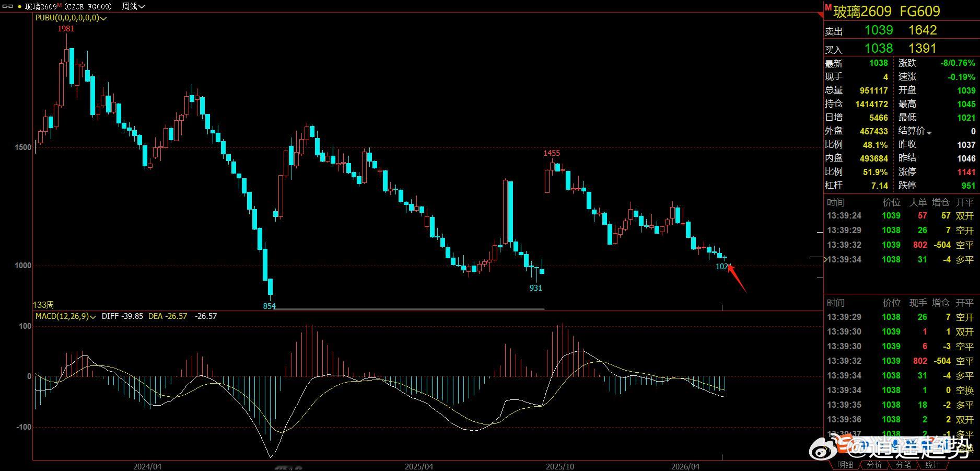This screenshot has height=471, width=980.
Task: Select the 13:39:36 trade row
Action: (901, 420)
